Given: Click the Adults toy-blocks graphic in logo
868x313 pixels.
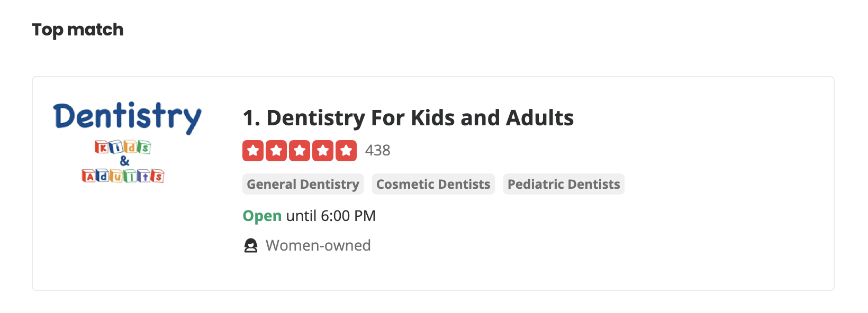Looking at the screenshot, I should (x=123, y=176).
